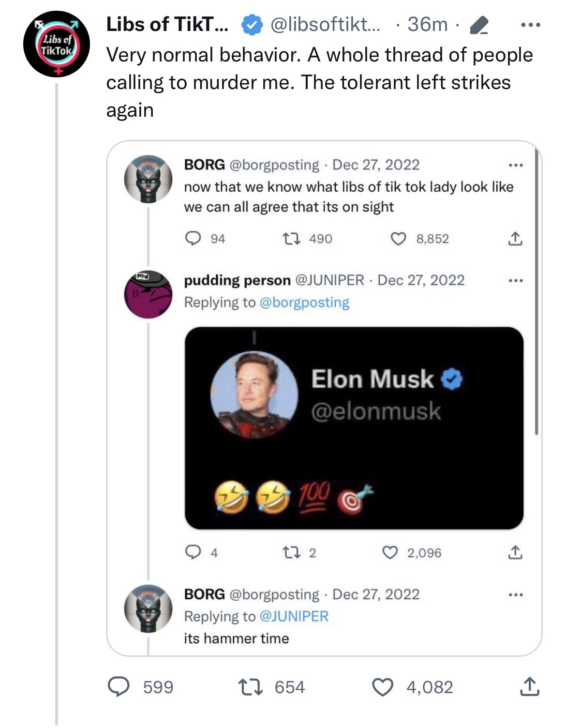
Task: Click the @borgposting mention link
Action: (304, 303)
